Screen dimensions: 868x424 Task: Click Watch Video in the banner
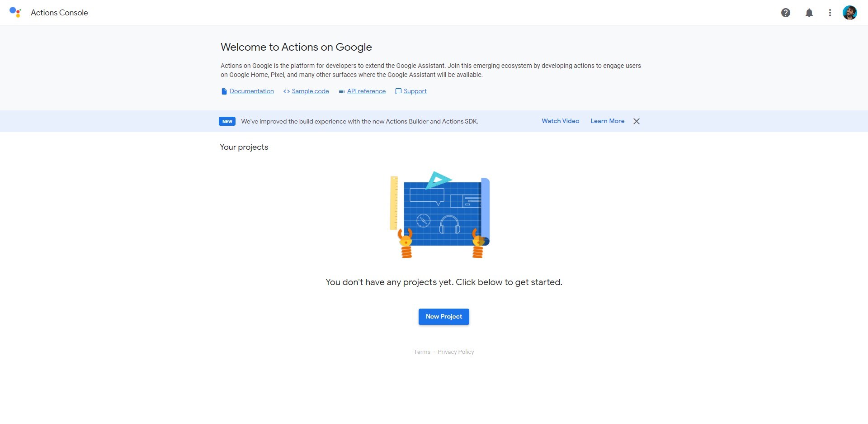tap(561, 121)
